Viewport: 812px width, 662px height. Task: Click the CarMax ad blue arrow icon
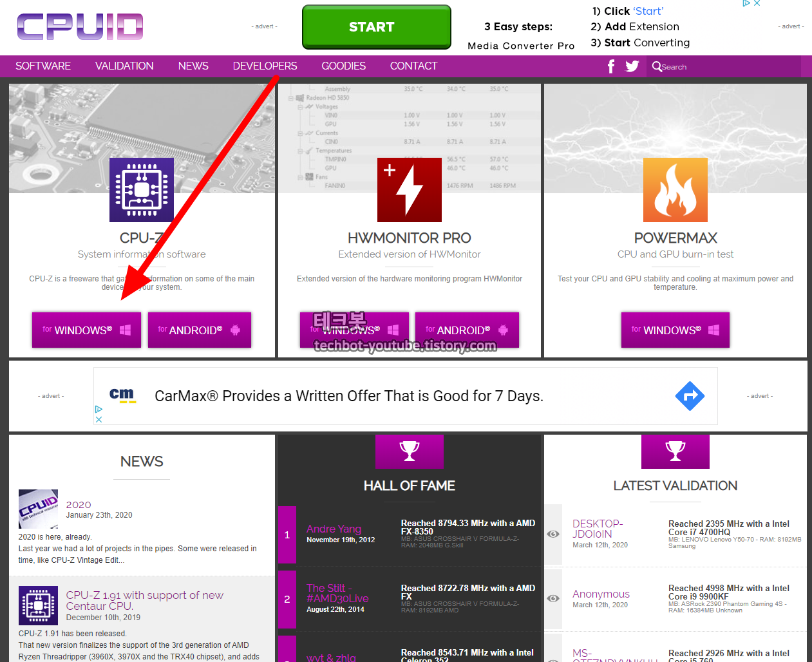pos(690,396)
